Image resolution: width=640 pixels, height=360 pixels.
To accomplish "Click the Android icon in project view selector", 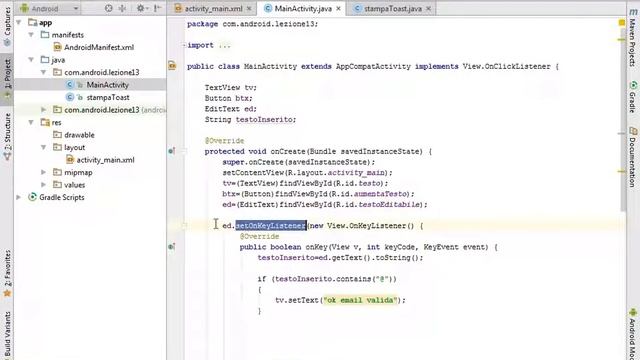I will pyautogui.click(x=24, y=8).
